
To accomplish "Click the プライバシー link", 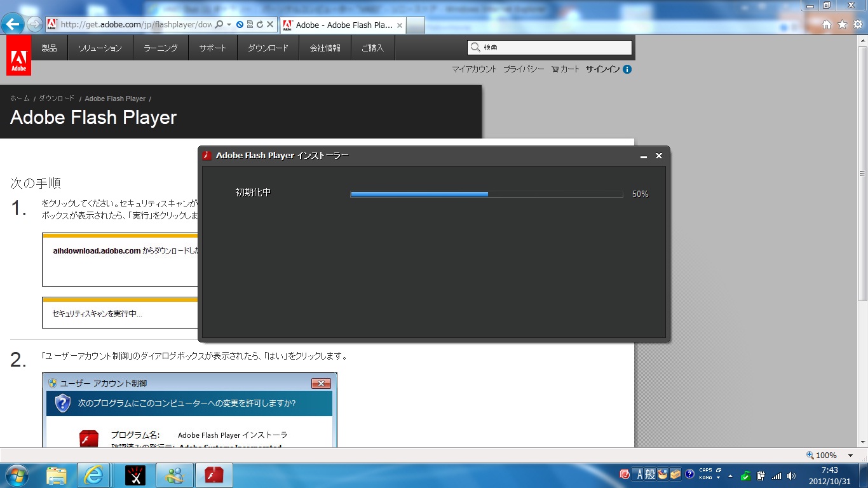I will (524, 69).
